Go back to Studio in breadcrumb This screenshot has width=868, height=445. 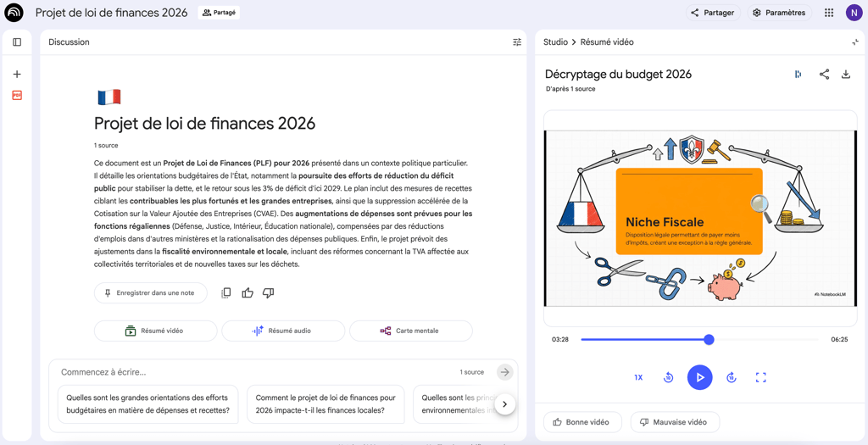[555, 42]
